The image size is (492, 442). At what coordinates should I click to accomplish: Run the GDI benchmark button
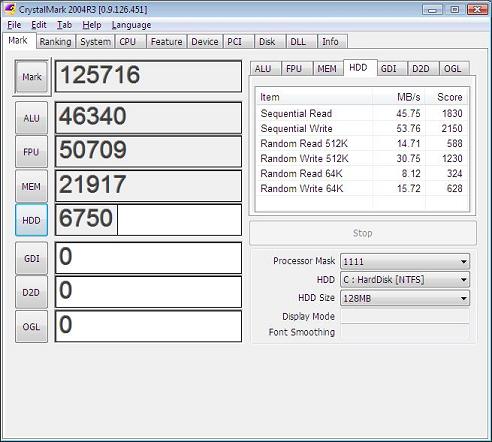coord(31,258)
